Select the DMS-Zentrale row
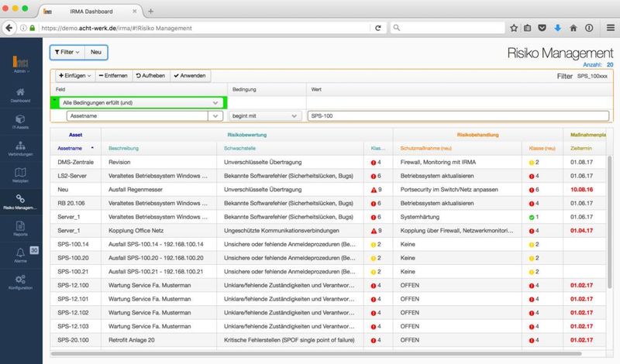620x364 pixels. 328,162
